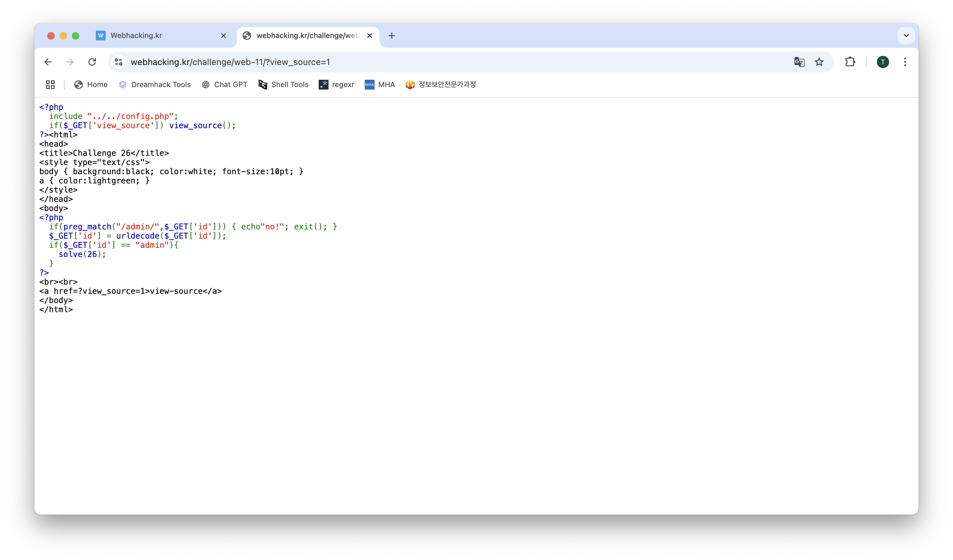Open the Shell Tools bookmark

(x=284, y=85)
